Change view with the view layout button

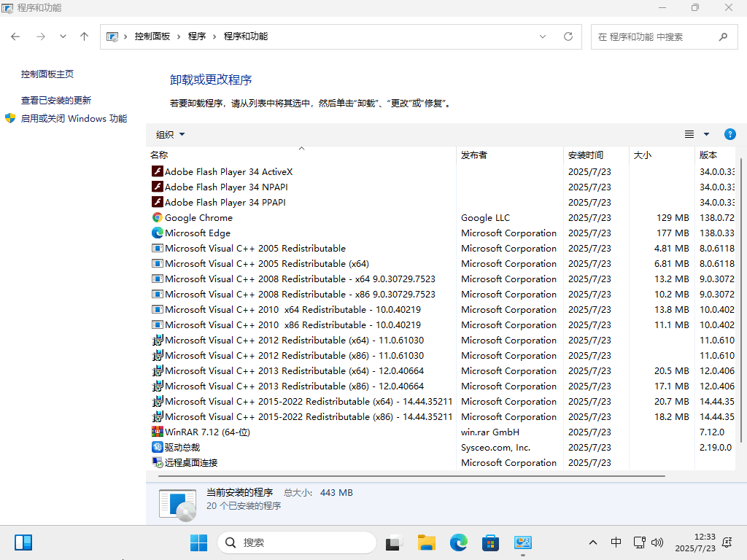[x=689, y=134]
